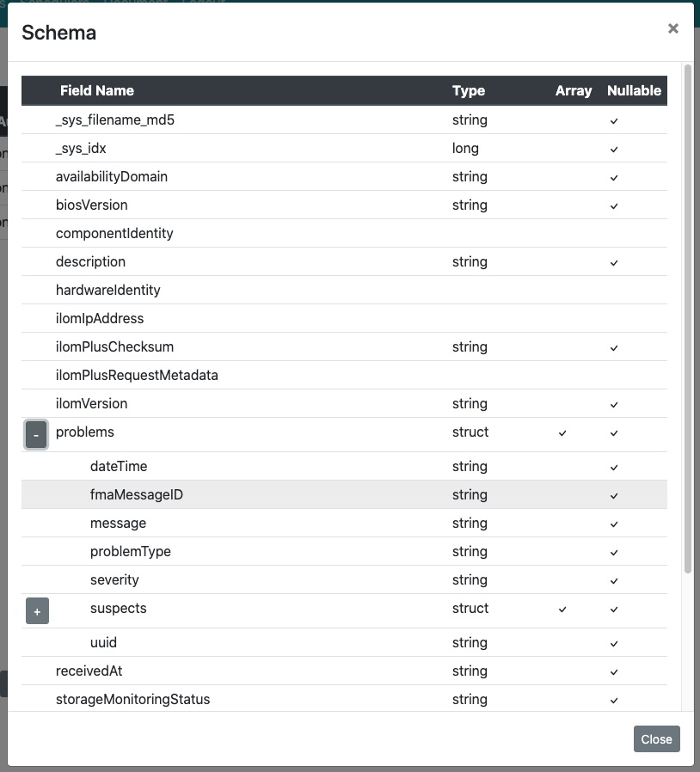Click the Nullable column header
The width and height of the screenshot is (700, 772).
[x=634, y=90]
